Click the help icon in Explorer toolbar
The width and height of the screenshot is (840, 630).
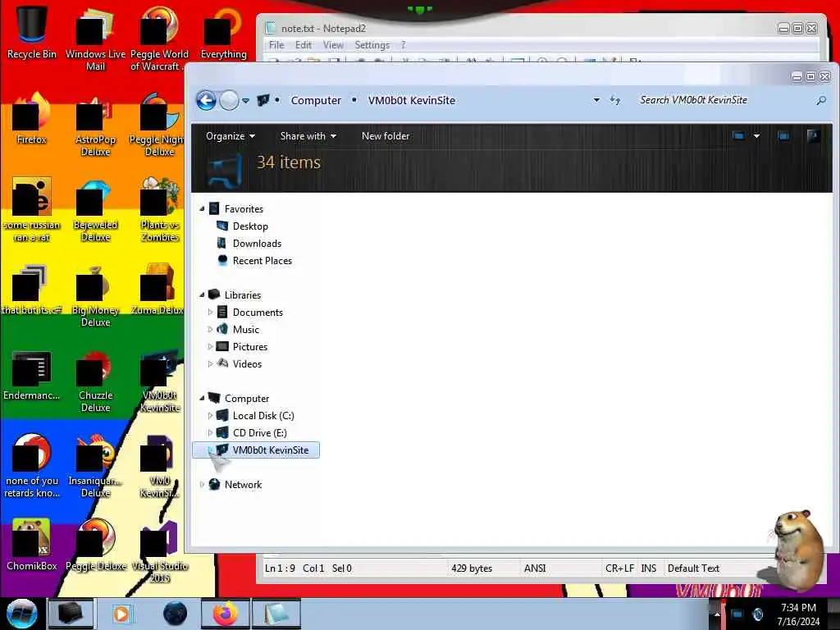(813, 136)
